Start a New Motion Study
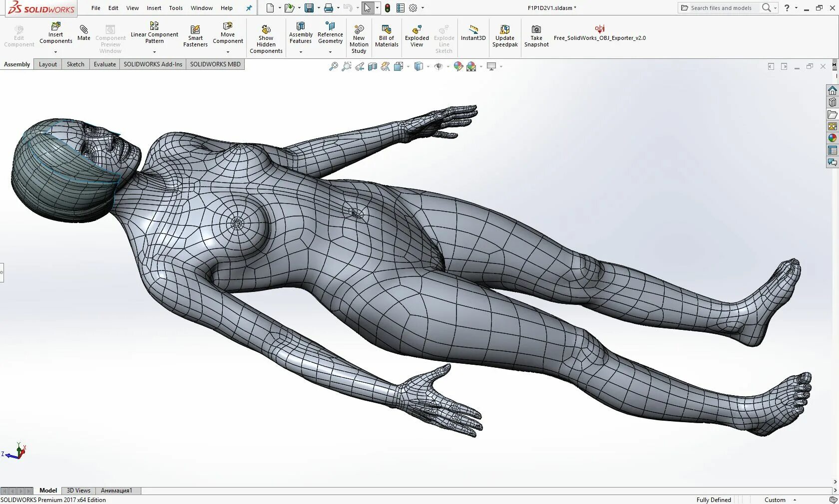The image size is (839, 504). [359, 39]
